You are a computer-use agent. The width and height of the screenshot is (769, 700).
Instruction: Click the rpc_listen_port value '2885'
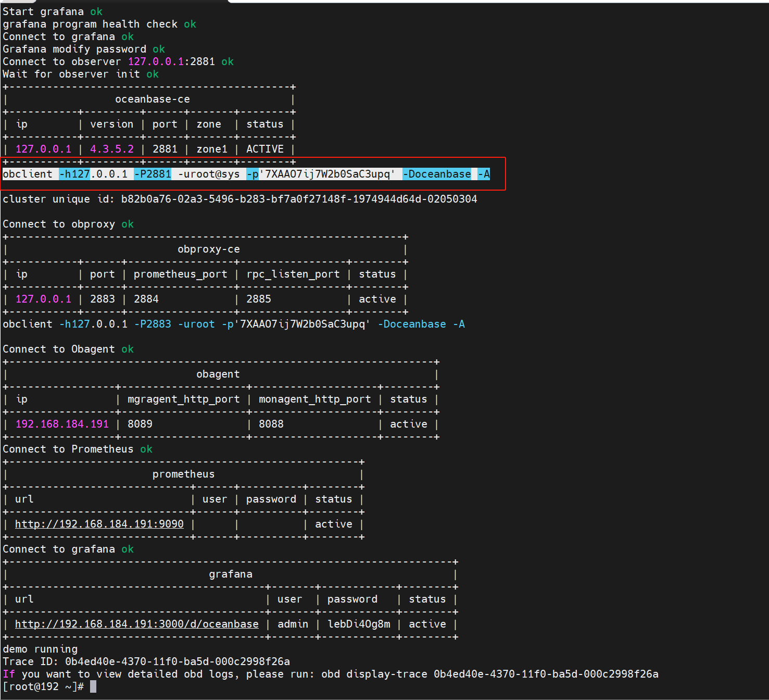pyautogui.click(x=259, y=299)
